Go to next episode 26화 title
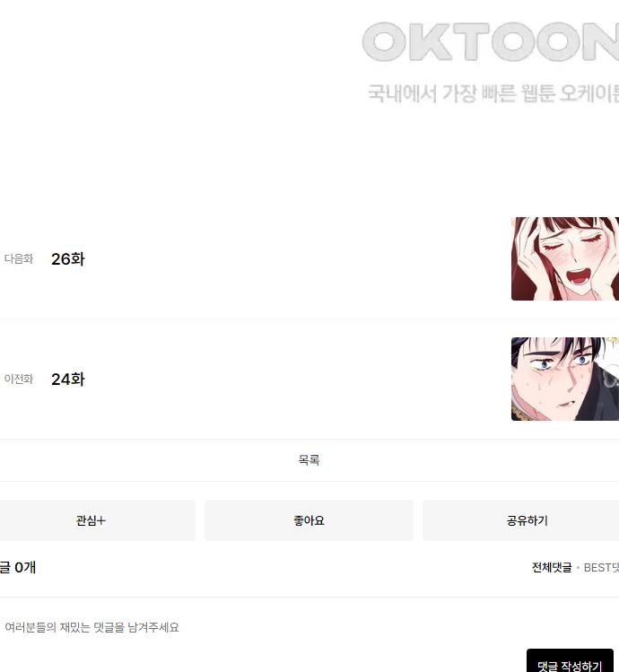The image size is (619, 672). tap(67, 259)
